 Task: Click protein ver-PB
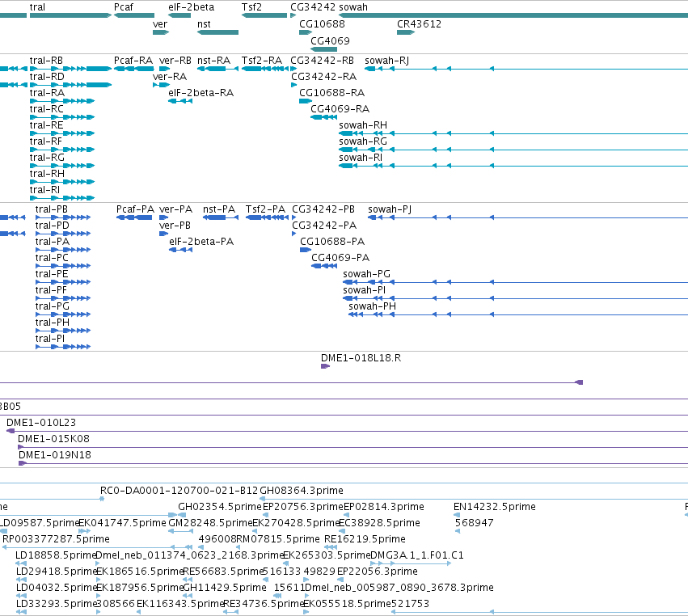175,226
